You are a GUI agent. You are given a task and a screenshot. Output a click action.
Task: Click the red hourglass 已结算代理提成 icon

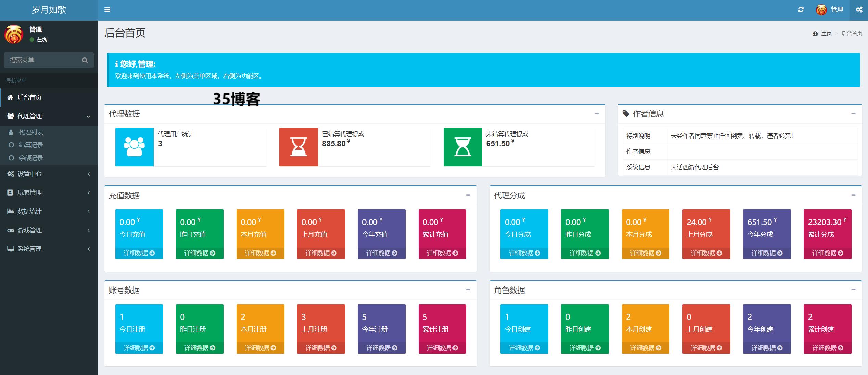click(x=298, y=147)
